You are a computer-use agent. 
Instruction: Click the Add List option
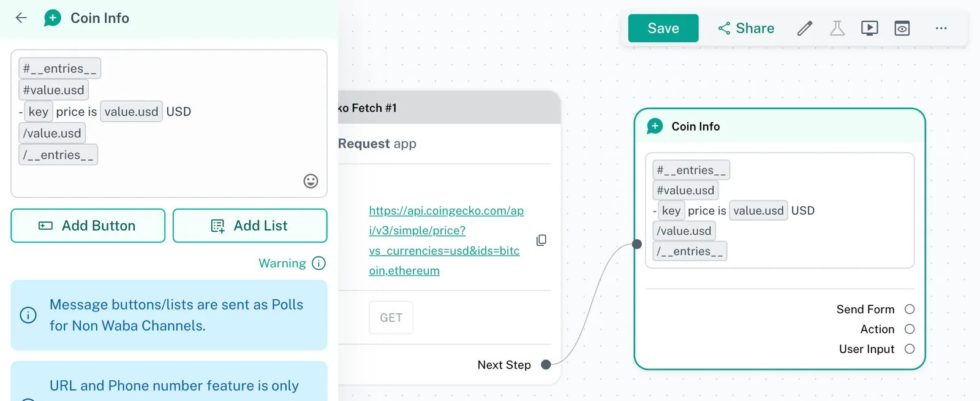click(249, 226)
